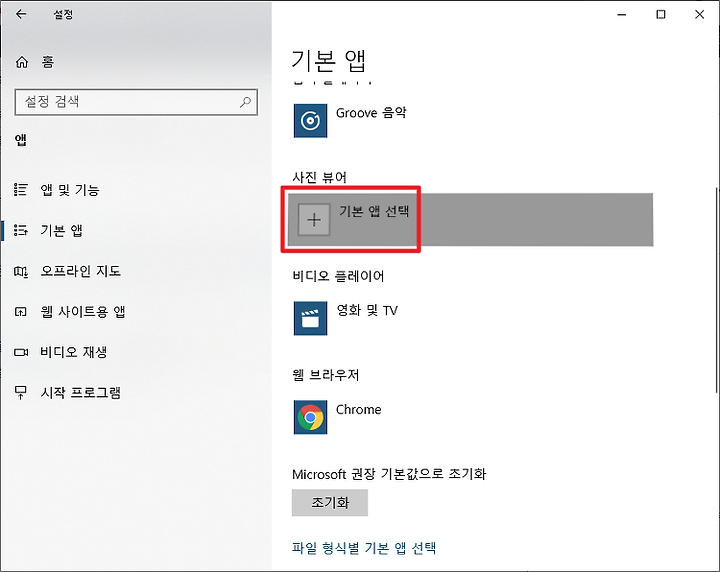Image resolution: width=720 pixels, height=572 pixels.
Task: Click the plus icon for 사진 뷰어
Action: pyautogui.click(x=314, y=219)
